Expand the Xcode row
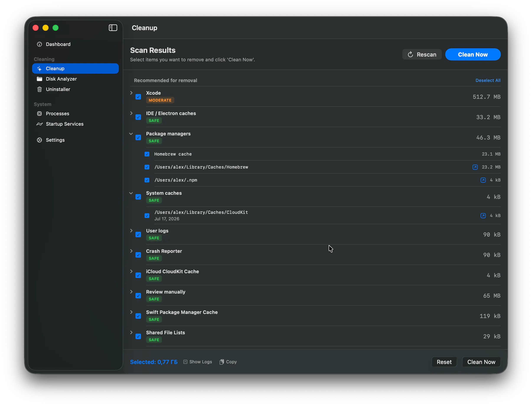The height and width of the screenshot is (406, 532). point(131,93)
